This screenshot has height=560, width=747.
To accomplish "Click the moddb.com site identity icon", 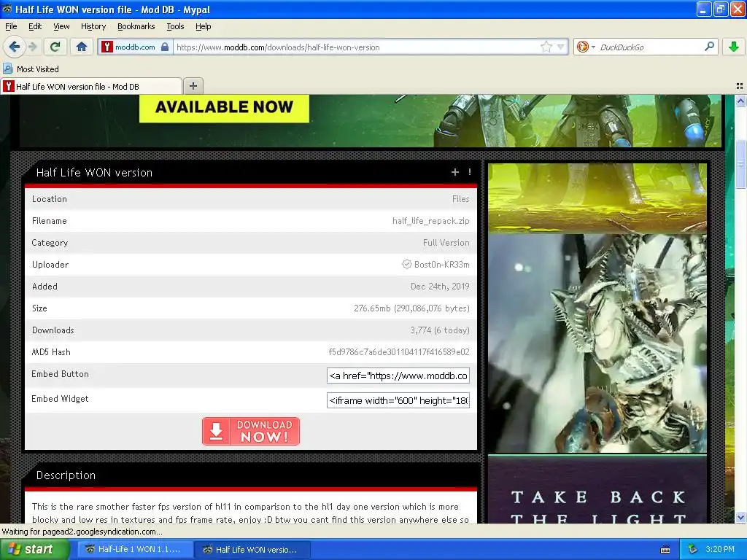I will pyautogui.click(x=135, y=47).
